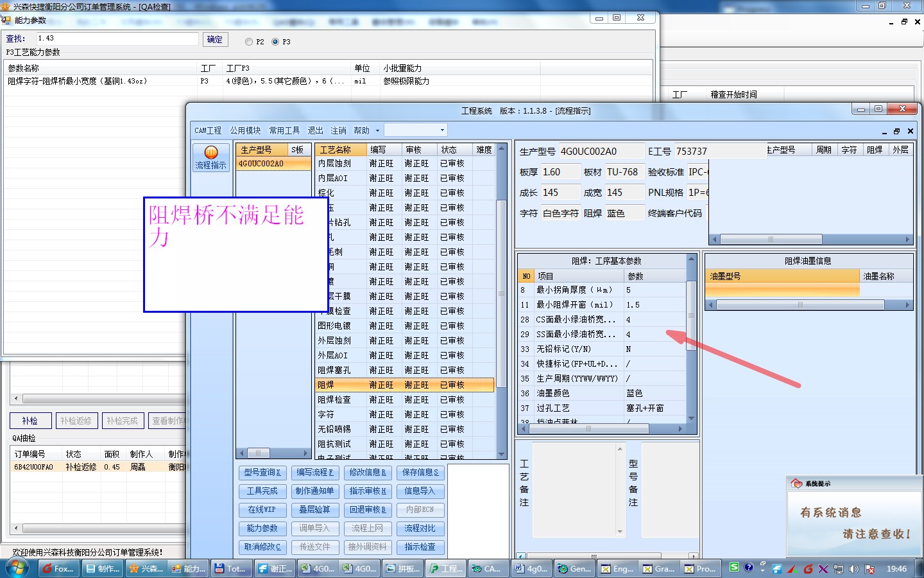Click the 保存信息S button
This screenshot has height=578, width=924.
[x=420, y=472]
